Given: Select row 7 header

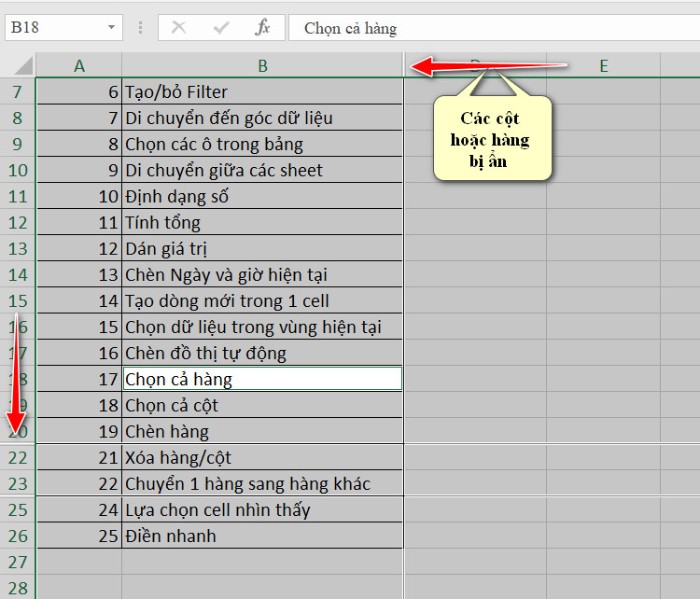Looking at the screenshot, I should (x=18, y=92).
